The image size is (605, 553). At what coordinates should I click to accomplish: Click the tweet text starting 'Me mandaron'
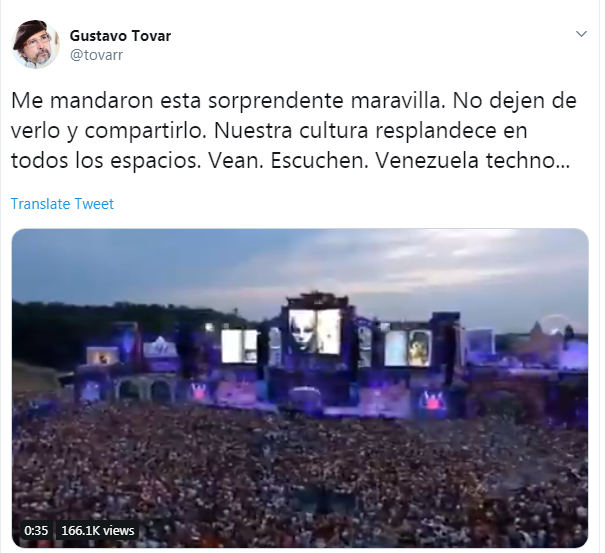(294, 130)
